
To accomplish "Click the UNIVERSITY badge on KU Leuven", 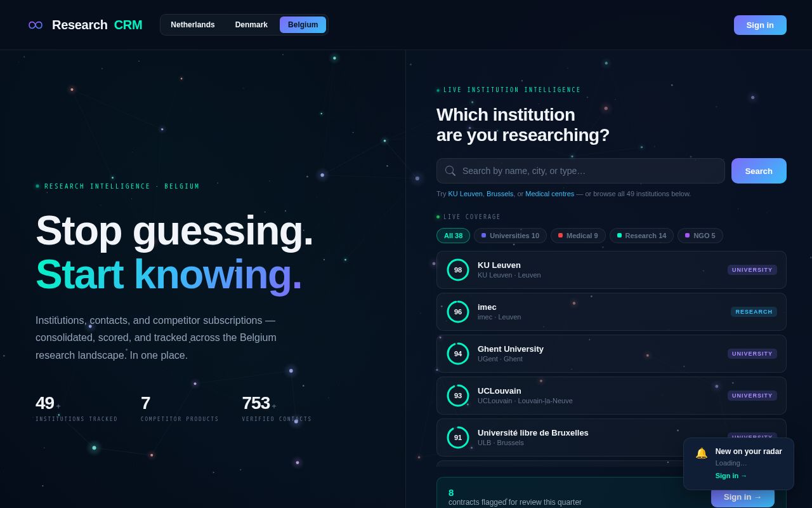I will click(x=752, y=270).
